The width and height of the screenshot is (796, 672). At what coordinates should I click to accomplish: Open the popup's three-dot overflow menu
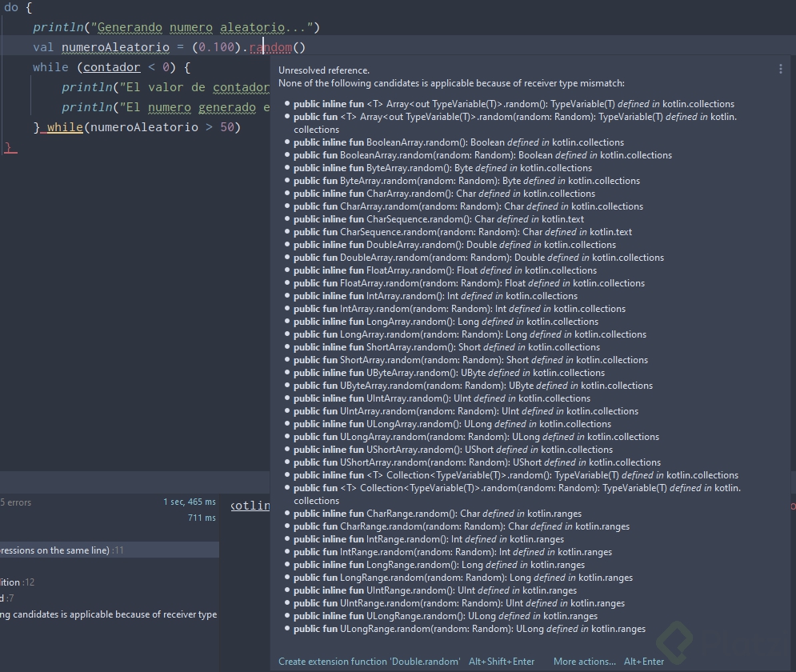(781, 69)
